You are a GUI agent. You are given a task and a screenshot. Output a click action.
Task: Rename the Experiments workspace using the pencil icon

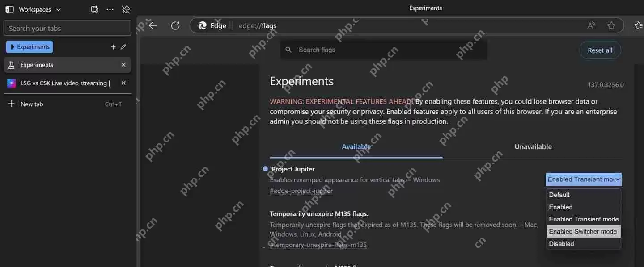123,46
